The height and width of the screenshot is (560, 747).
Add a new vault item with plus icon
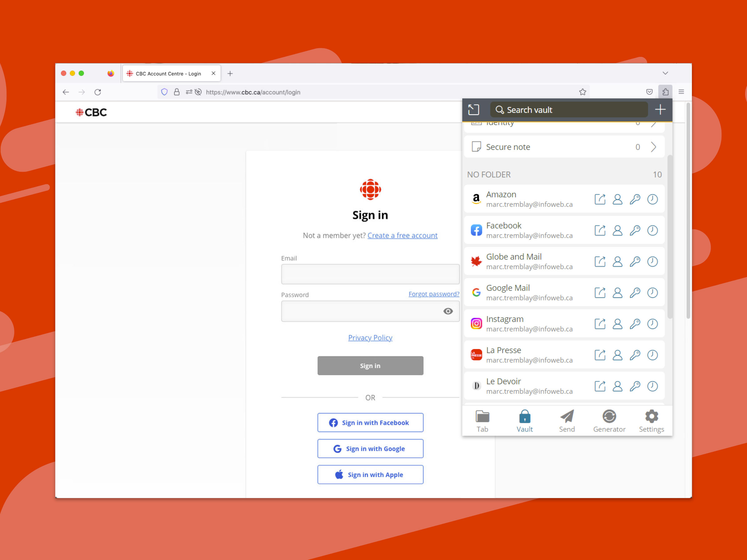[660, 110]
